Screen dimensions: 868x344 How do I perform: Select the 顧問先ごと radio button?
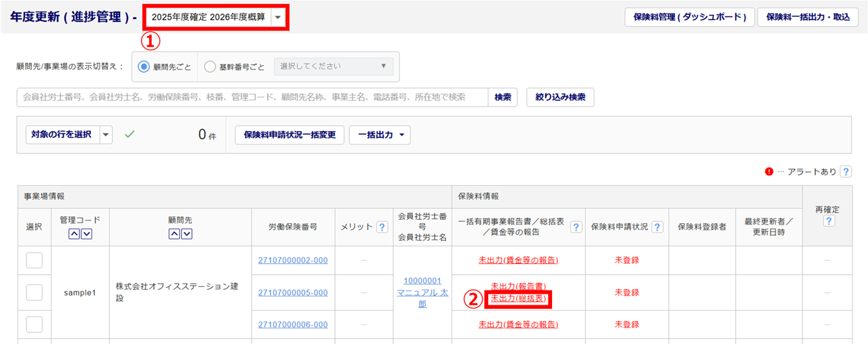coord(144,66)
